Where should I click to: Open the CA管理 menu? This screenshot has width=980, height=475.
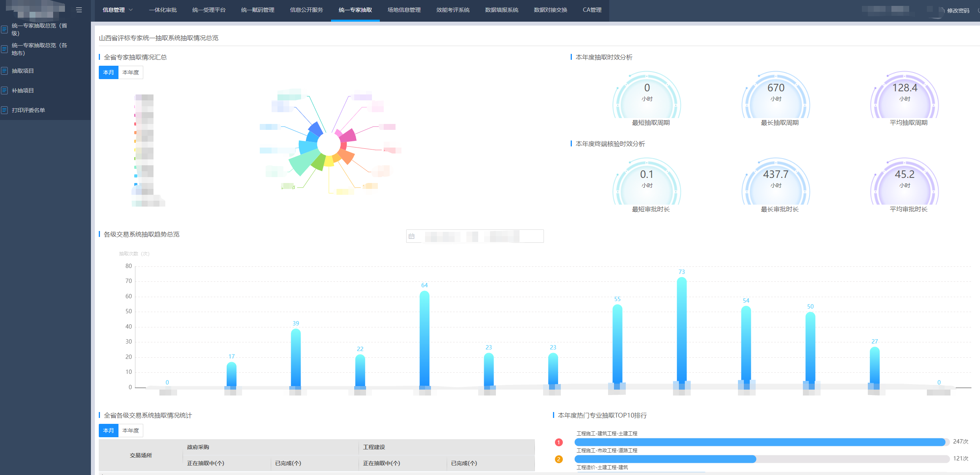coord(592,10)
